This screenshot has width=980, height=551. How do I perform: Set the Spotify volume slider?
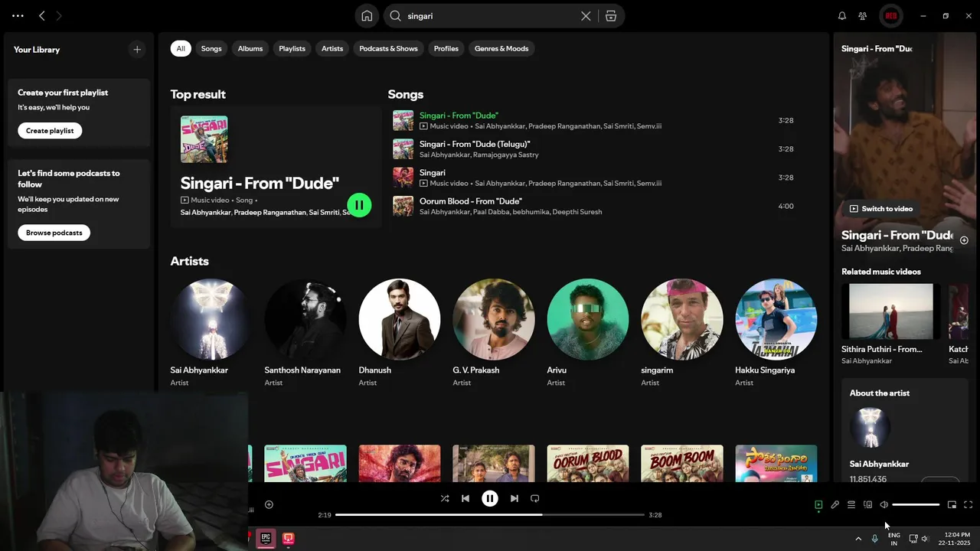(x=916, y=504)
